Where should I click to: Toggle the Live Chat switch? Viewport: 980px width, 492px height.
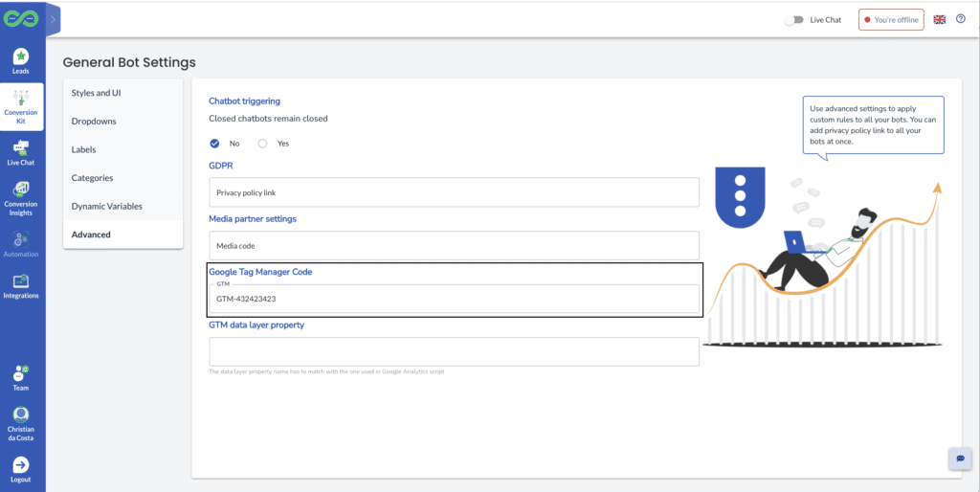pyautogui.click(x=793, y=20)
